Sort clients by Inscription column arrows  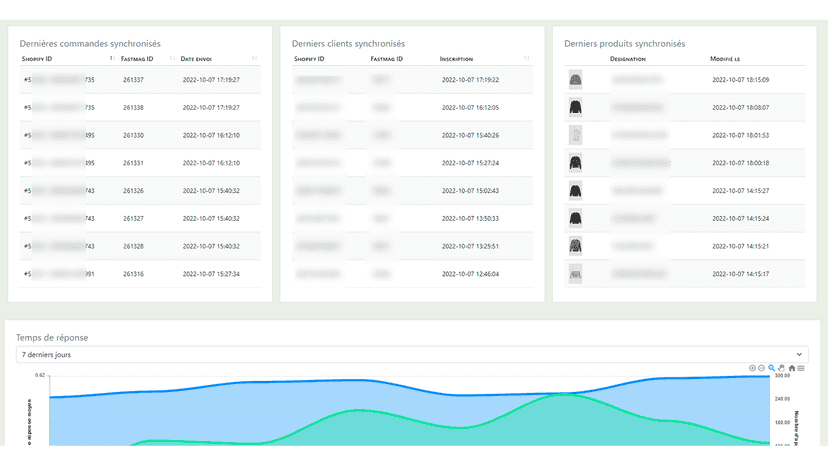(526, 58)
